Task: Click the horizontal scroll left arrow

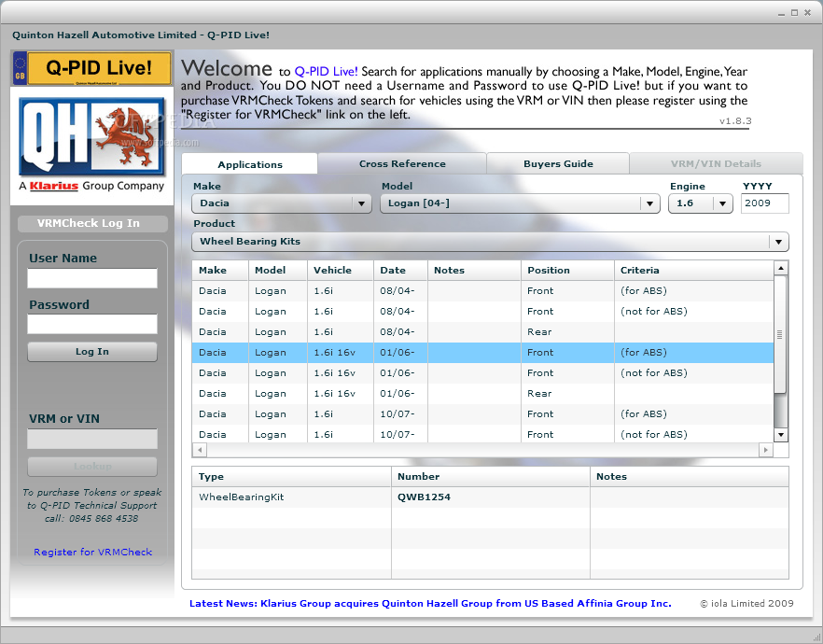Action: point(200,450)
